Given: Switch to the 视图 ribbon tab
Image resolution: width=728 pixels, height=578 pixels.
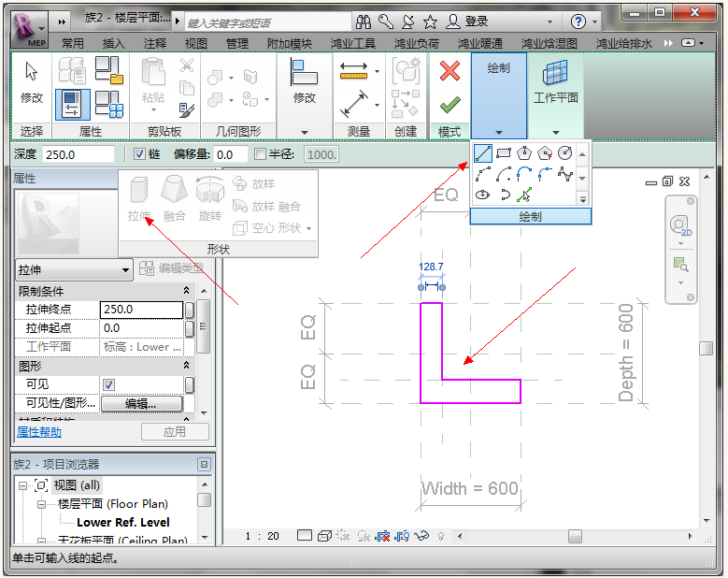Looking at the screenshot, I should pyautogui.click(x=196, y=43).
